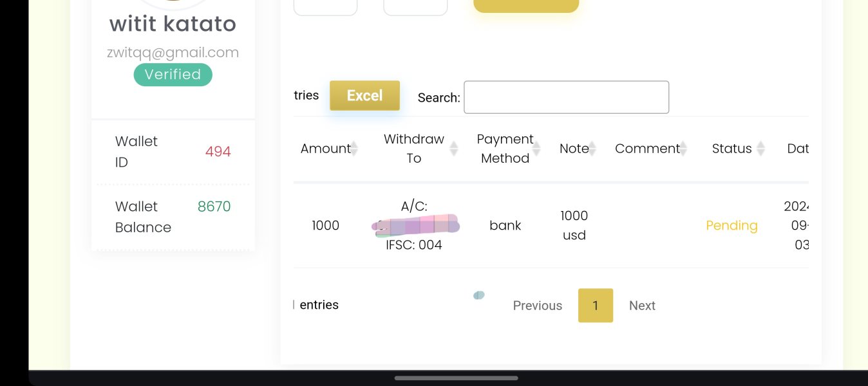Viewport: 868px width, 386px height.
Task: Click the Pending status label
Action: pos(731,226)
